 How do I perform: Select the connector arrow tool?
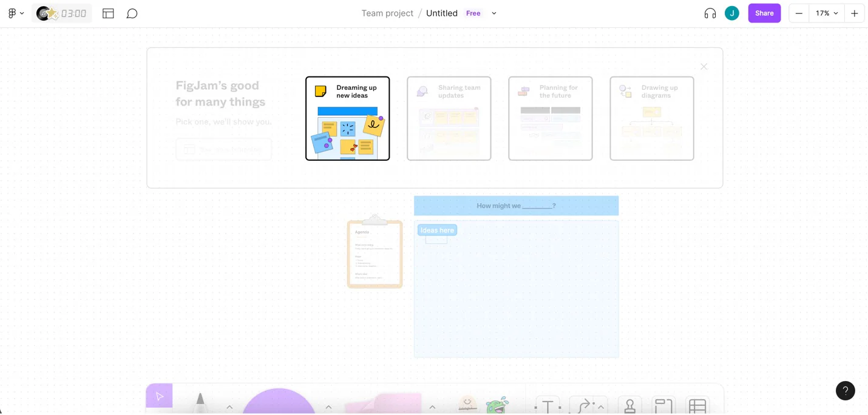[582, 407]
